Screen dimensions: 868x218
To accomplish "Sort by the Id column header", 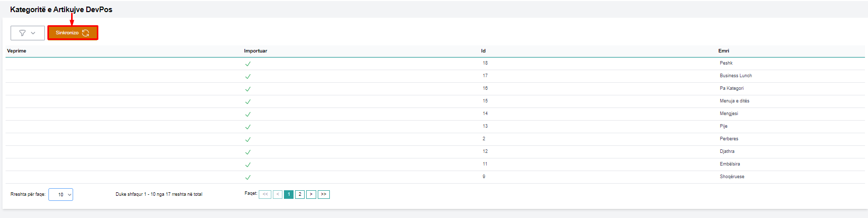I will pyautogui.click(x=483, y=51).
